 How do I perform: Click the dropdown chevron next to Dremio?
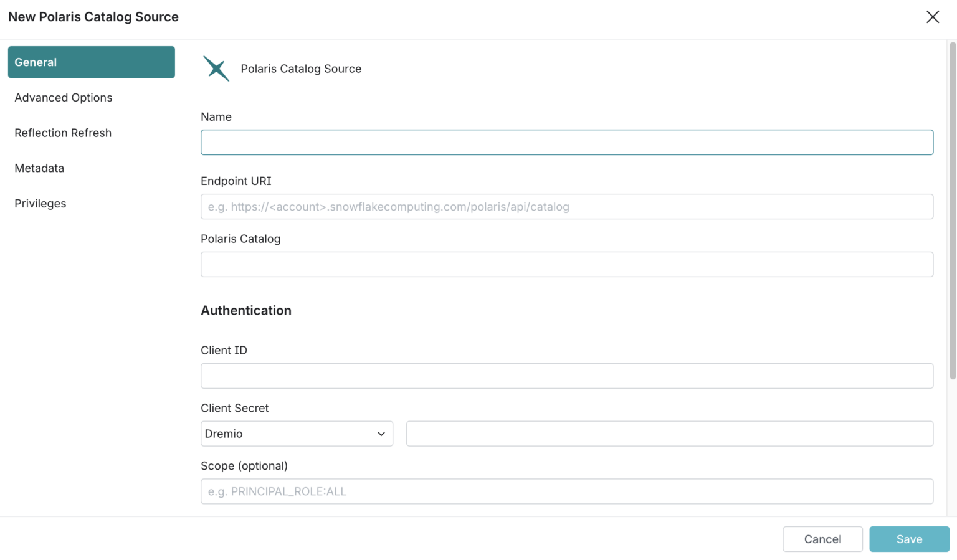382,434
